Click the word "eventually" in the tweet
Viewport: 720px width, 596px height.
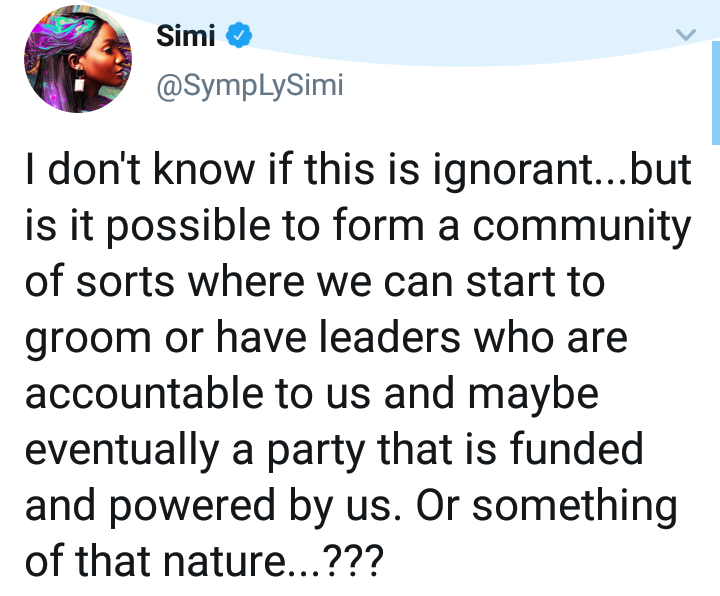121,451
